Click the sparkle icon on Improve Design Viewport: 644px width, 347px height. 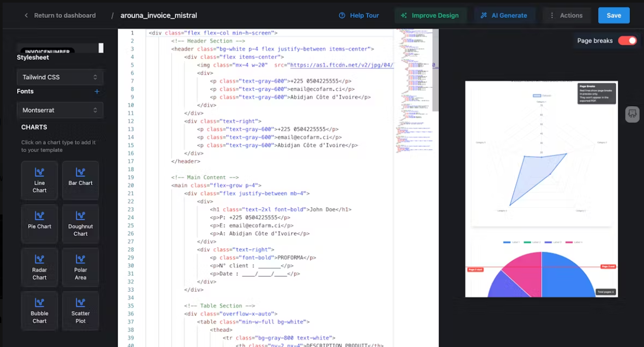pyautogui.click(x=404, y=16)
